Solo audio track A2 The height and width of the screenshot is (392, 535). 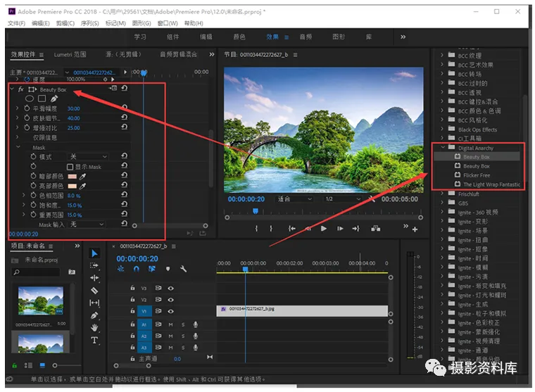click(x=183, y=336)
